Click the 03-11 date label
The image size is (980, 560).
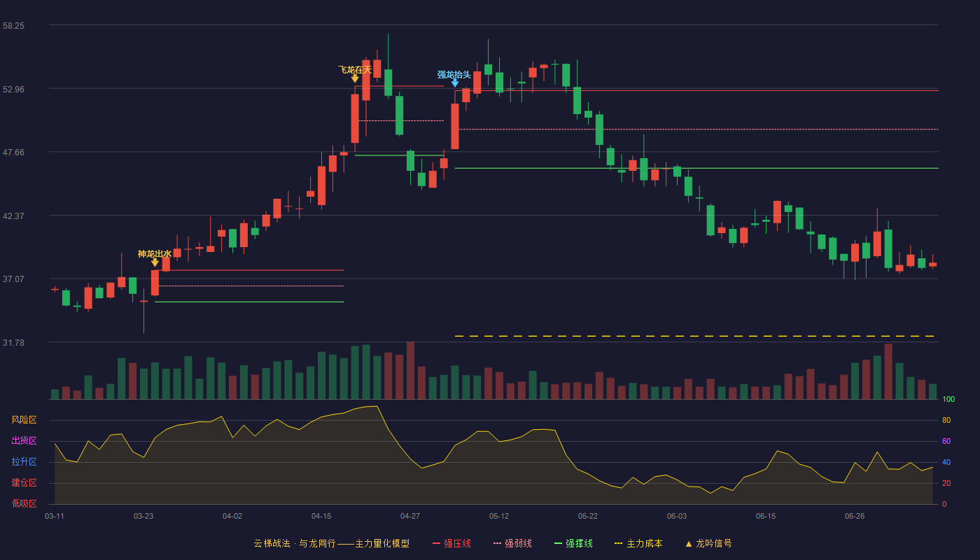[55, 516]
